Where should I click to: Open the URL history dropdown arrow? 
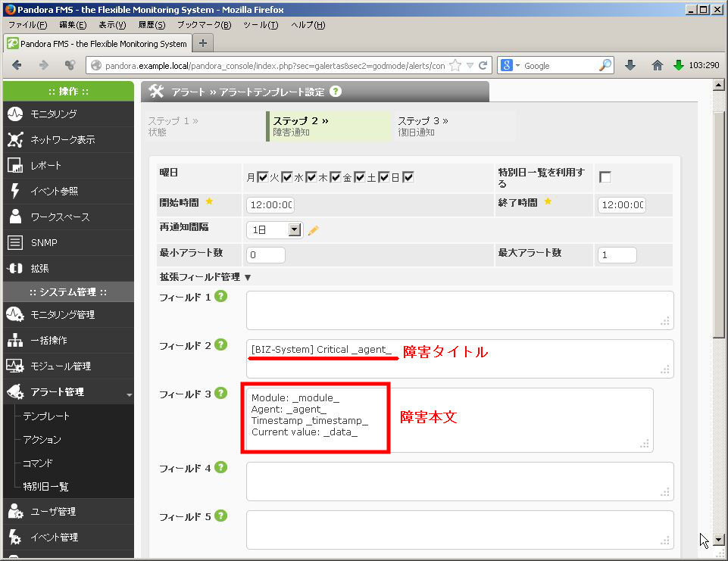point(470,65)
